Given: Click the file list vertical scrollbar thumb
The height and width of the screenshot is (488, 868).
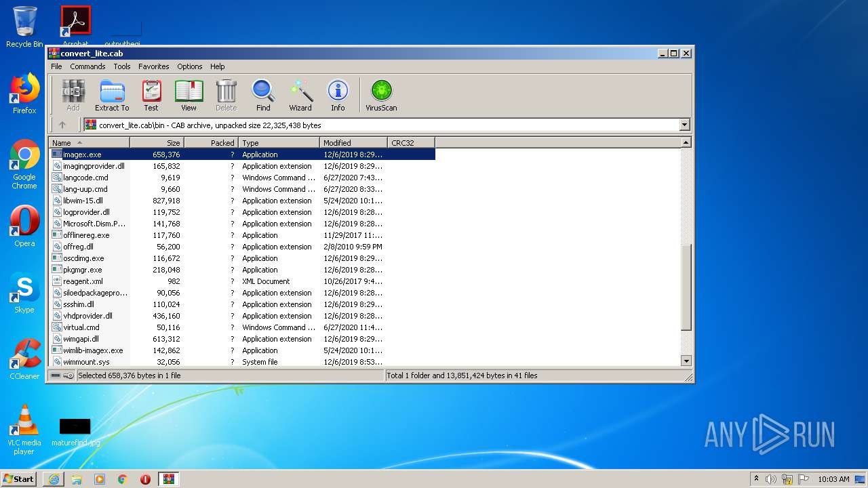Looking at the screenshot, I should click(x=686, y=287).
